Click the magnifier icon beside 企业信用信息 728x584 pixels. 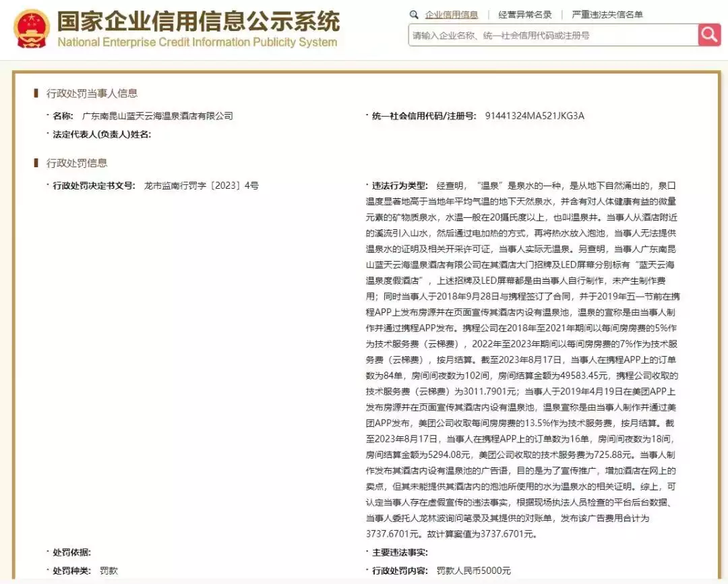click(413, 14)
